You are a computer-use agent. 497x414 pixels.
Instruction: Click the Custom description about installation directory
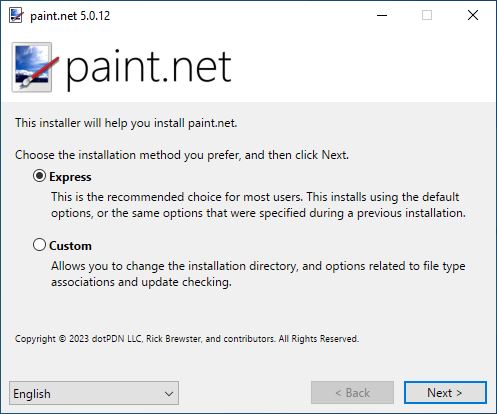[x=258, y=274]
